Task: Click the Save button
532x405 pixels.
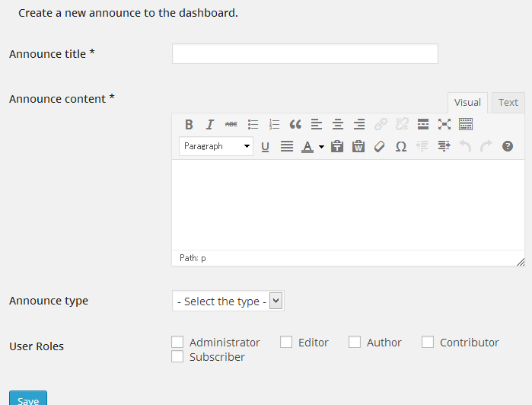Action: [x=28, y=399]
